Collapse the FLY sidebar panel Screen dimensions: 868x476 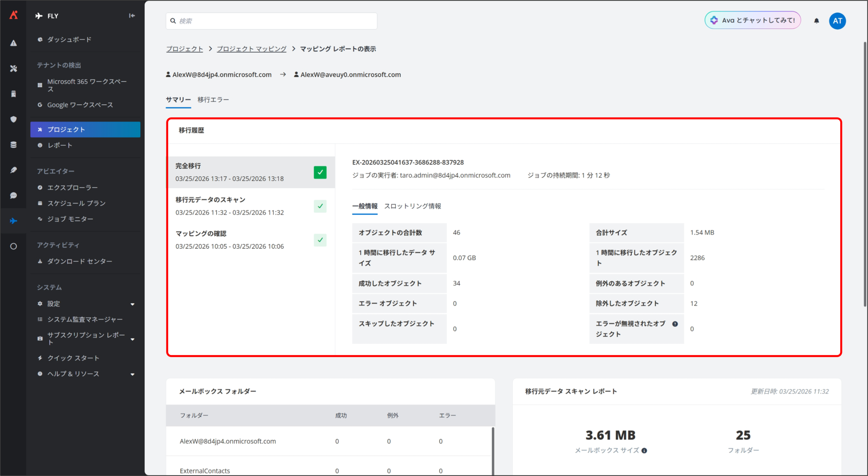pos(132,16)
